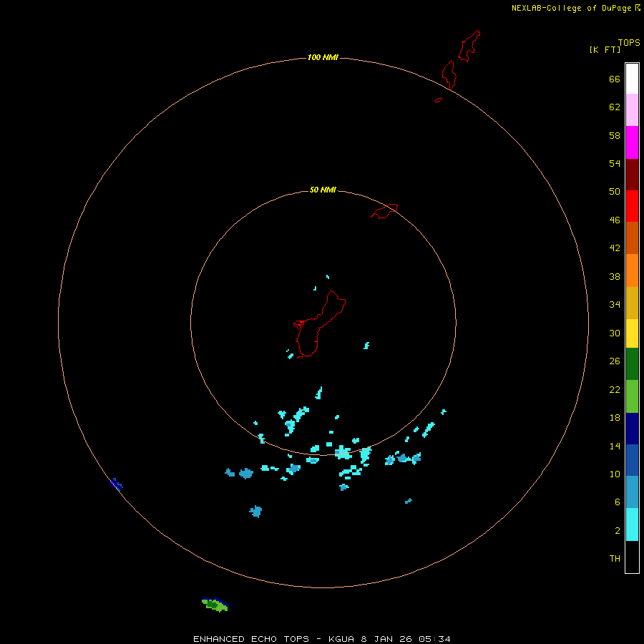Click legend value 54

615,163
